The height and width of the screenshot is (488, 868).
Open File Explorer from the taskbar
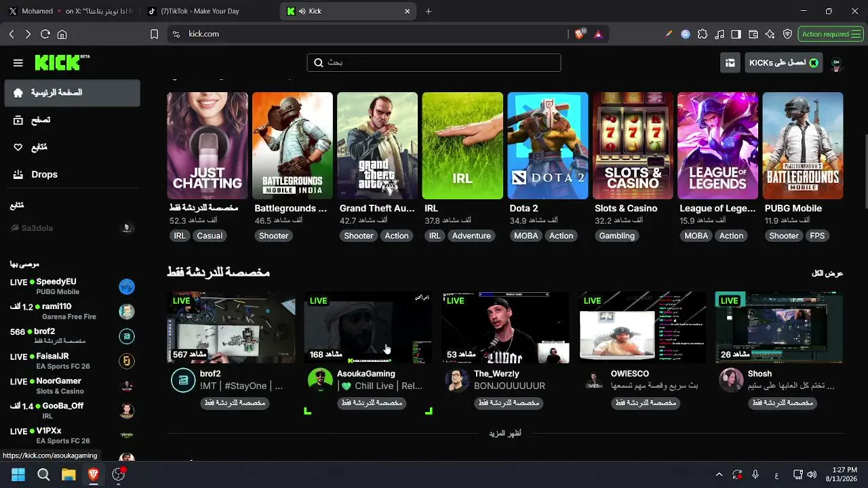pos(68,474)
